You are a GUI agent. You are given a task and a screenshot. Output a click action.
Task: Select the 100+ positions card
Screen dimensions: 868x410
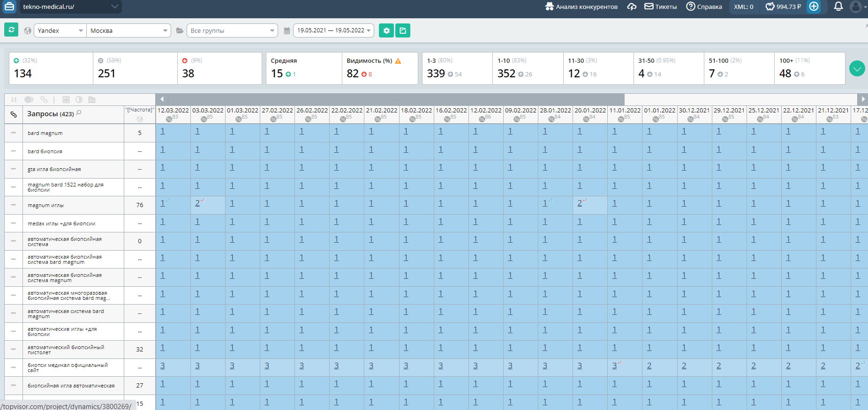click(x=810, y=68)
